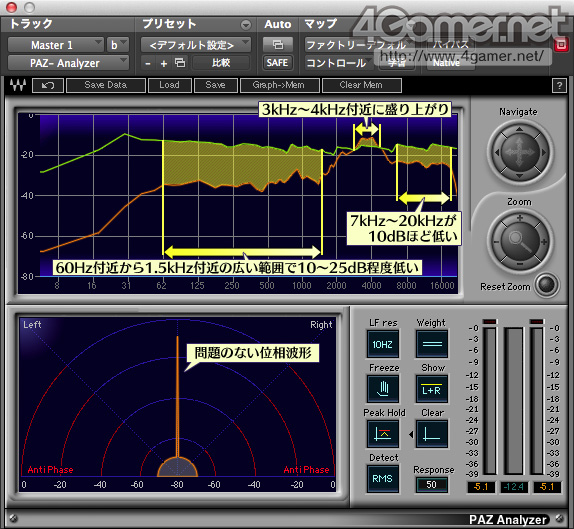Image resolution: width=574 pixels, height=529 pixels.
Task: Click the left channel level meter
Action: click(489, 401)
